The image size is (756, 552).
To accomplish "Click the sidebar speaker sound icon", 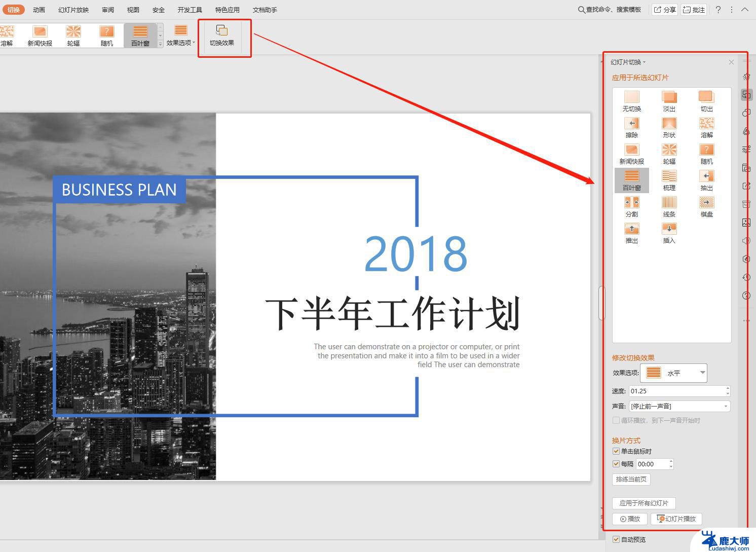I will (x=746, y=241).
